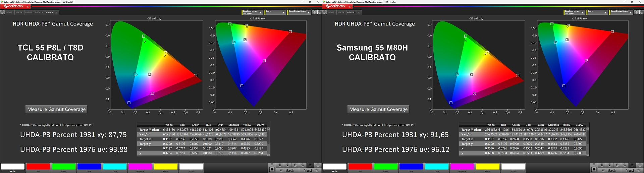Open the Source dropdown in the SDR Toolkit window
The image size is (644, 173).
(275, 12)
